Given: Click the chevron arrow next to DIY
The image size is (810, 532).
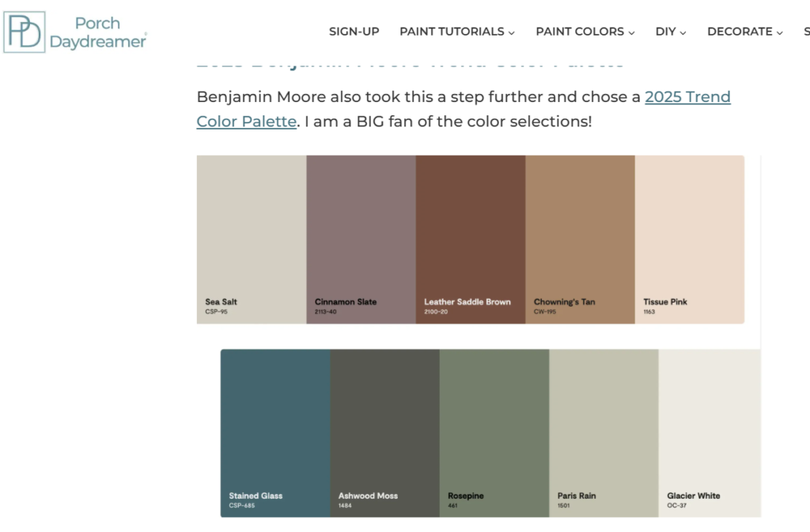Looking at the screenshot, I should point(683,32).
